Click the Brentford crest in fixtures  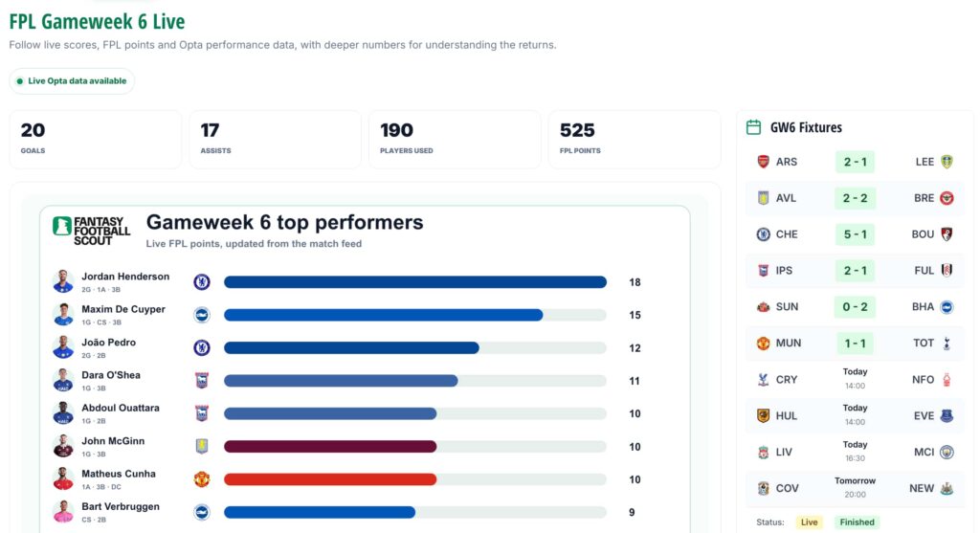pos(947,198)
